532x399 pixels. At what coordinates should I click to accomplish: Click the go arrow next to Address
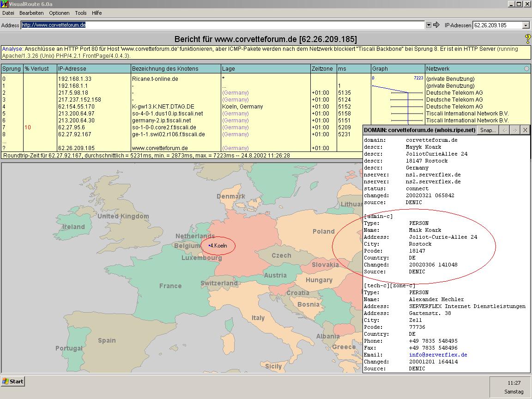click(x=436, y=25)
